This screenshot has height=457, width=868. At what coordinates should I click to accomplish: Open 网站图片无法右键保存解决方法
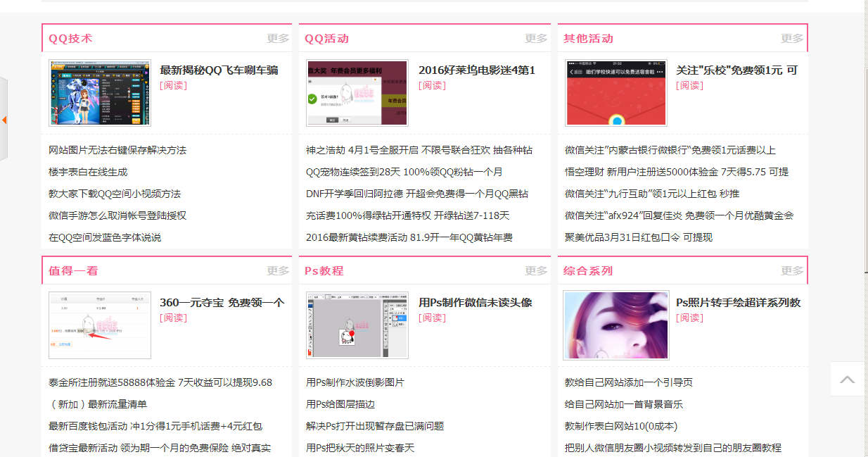click(x=117, y=150)
